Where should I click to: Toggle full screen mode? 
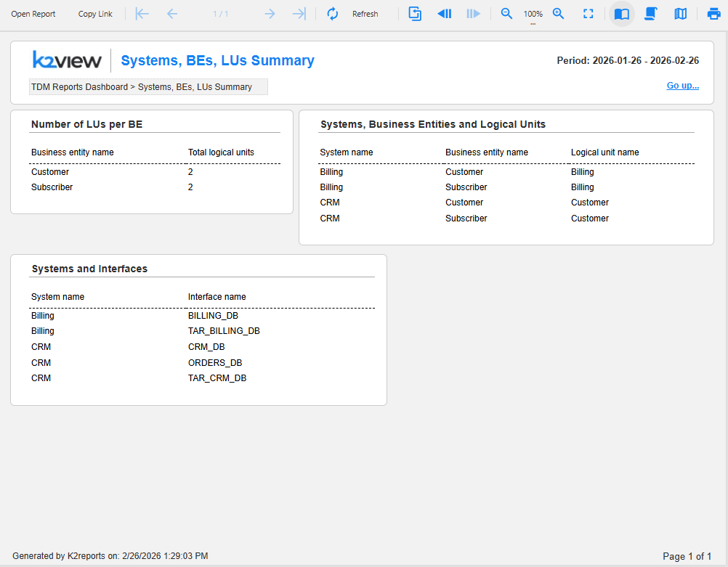click(x=589, y=14)
